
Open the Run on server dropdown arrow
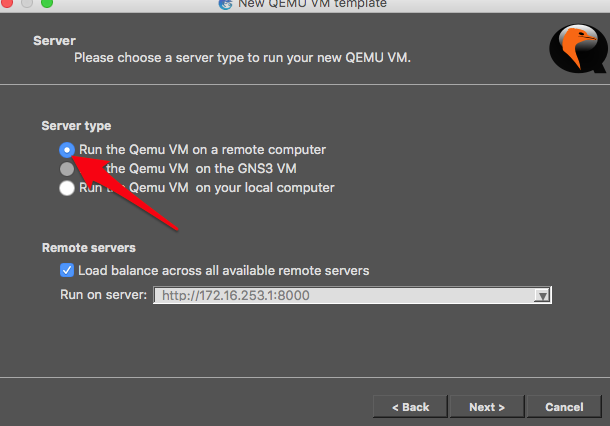point(542,295)
